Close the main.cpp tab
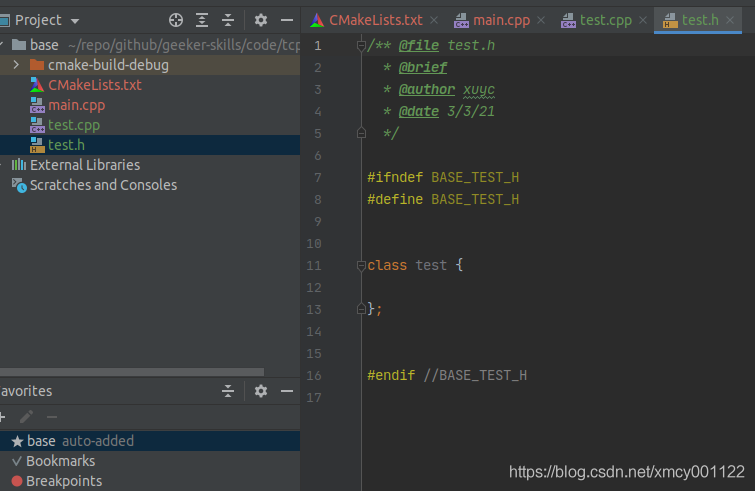Screen dimensions: 755x491 (541, 20)
